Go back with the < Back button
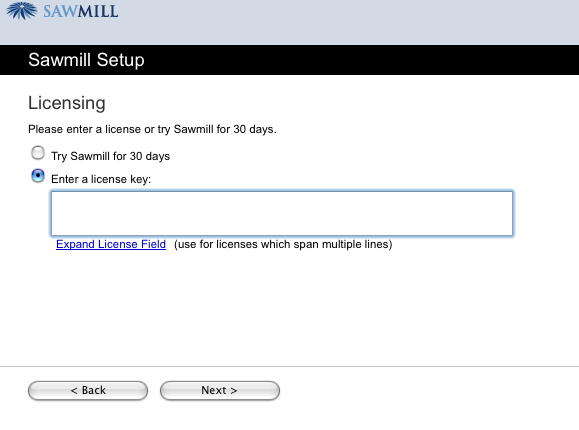 pyautogui.click(x=88, y=390)
